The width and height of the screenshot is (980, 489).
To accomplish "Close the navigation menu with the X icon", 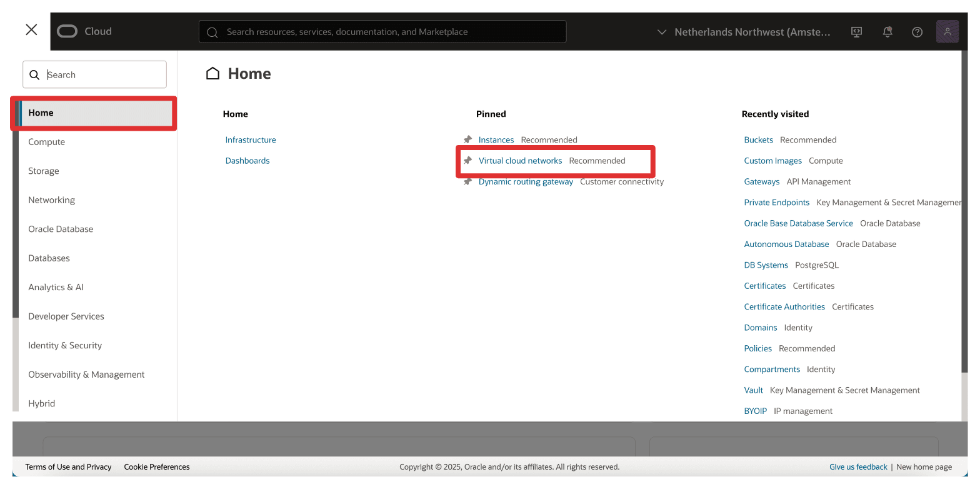I will tap(31, 30).
